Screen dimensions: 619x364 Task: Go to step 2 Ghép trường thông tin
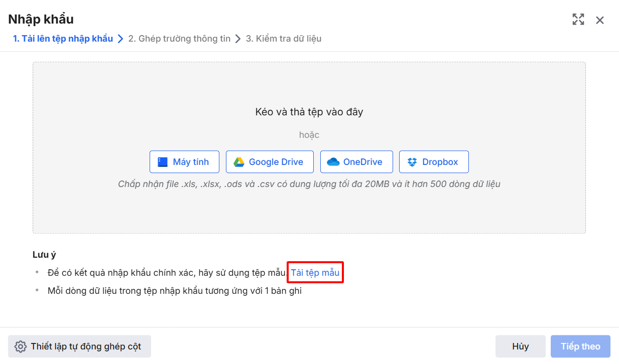coord(179,39)
